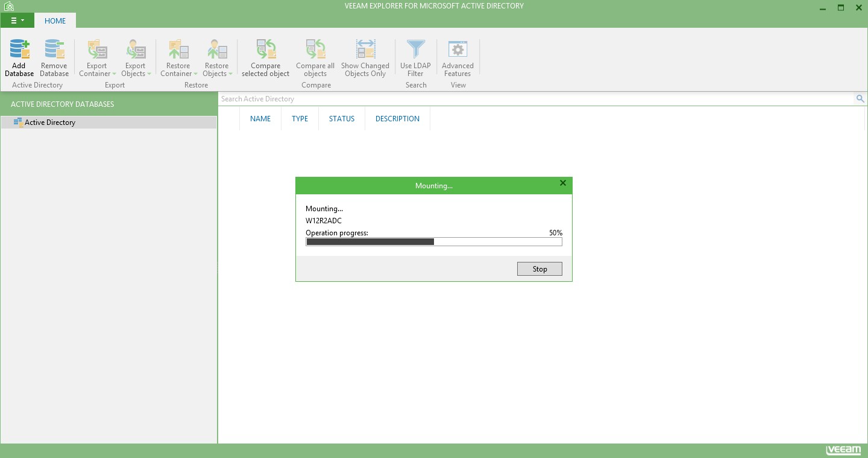Sort by the DESCRIPTION column header
Viewport: 868px width, 458px height.
tap(397, 119)
